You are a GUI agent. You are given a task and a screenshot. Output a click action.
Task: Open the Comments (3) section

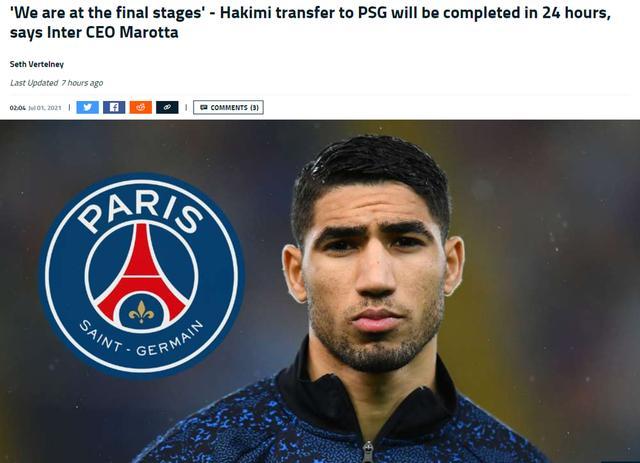[x=228, y=107]
